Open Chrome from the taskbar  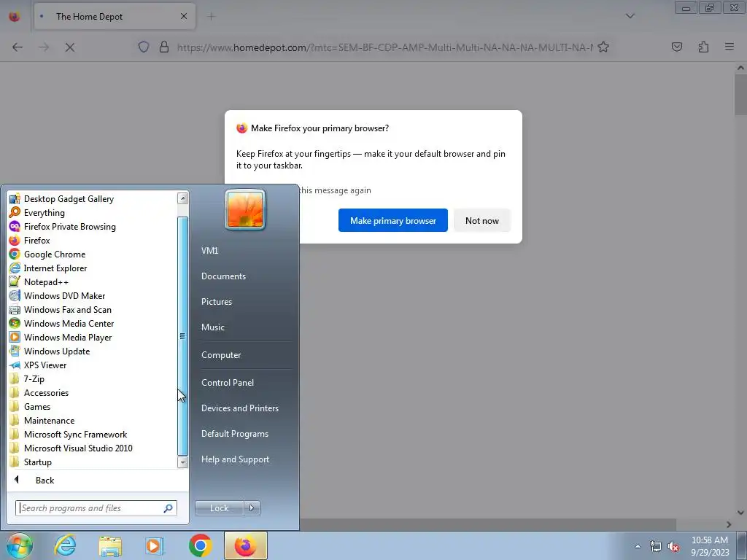(x=201, y=545)
